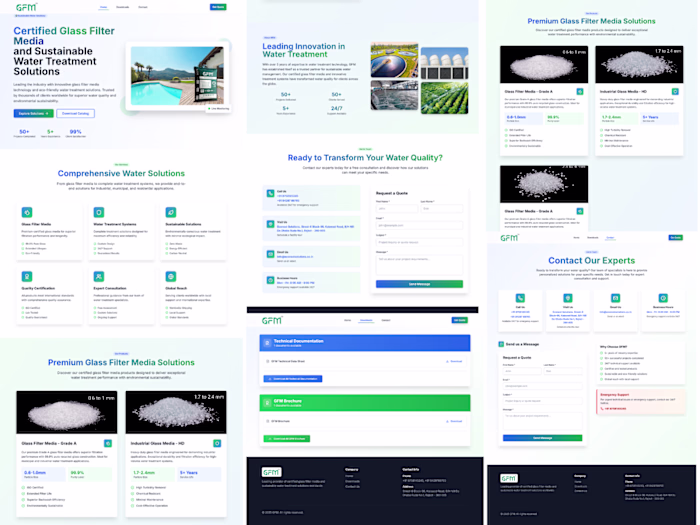Click Get Quote button on the home page header
700x525 pixels.
pyautogui.click(x=218, y=7)
